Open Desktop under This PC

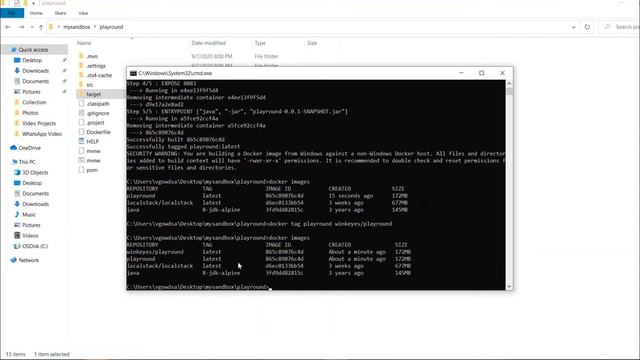(x=32, y=183)
